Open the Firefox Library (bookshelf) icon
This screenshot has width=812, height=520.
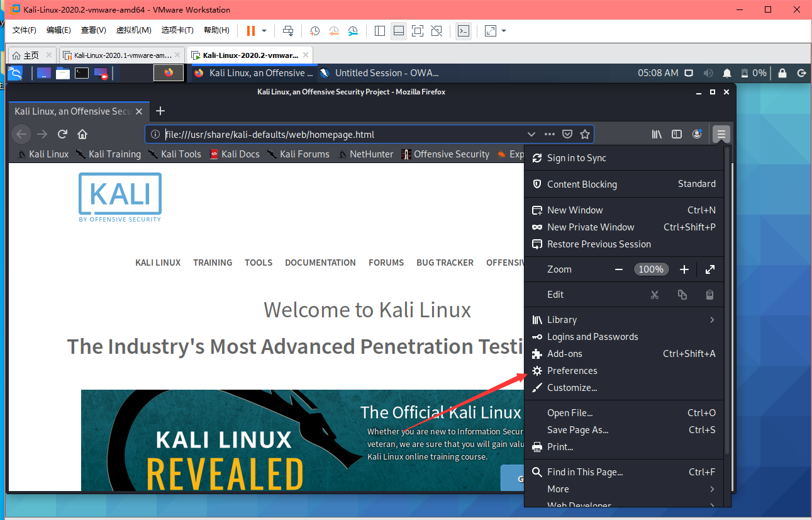click(x=657, y=134)
